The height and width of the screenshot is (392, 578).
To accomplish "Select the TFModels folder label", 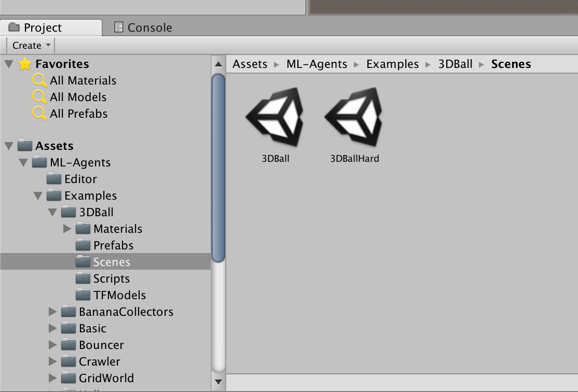I will coord(119,295).
